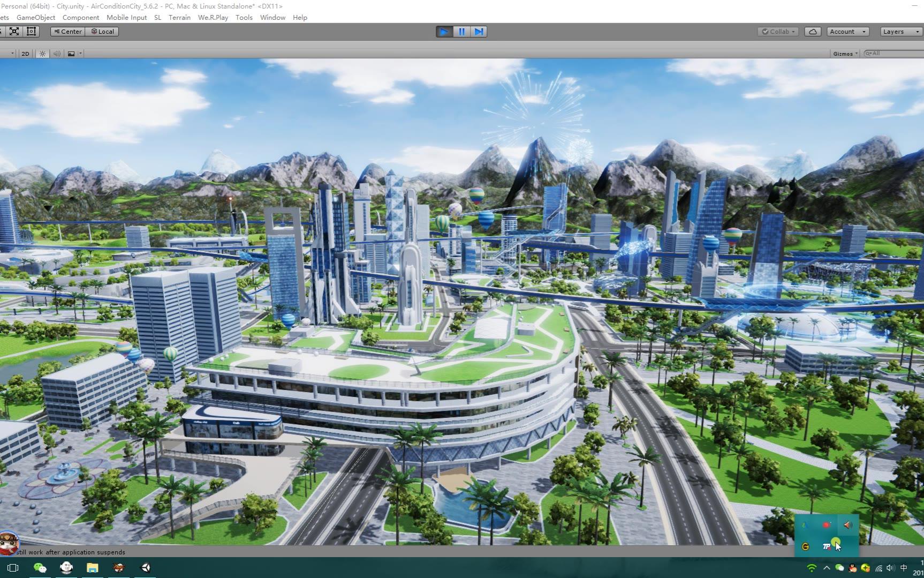924x578 pixels.
Task: Click the red record icon in the tray popup
Action: [x=827, y=526]
